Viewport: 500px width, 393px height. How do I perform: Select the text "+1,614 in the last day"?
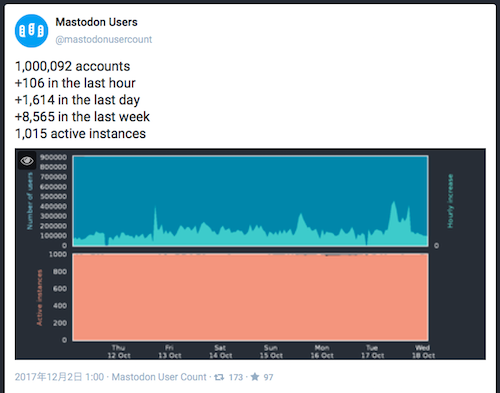pos(77,100)
